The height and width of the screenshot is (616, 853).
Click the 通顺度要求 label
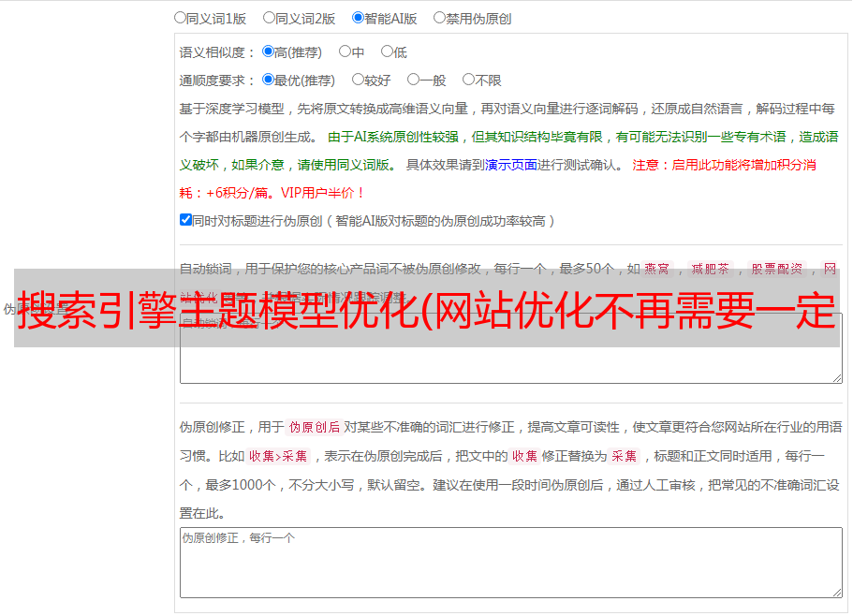click(x=217, y=81)
